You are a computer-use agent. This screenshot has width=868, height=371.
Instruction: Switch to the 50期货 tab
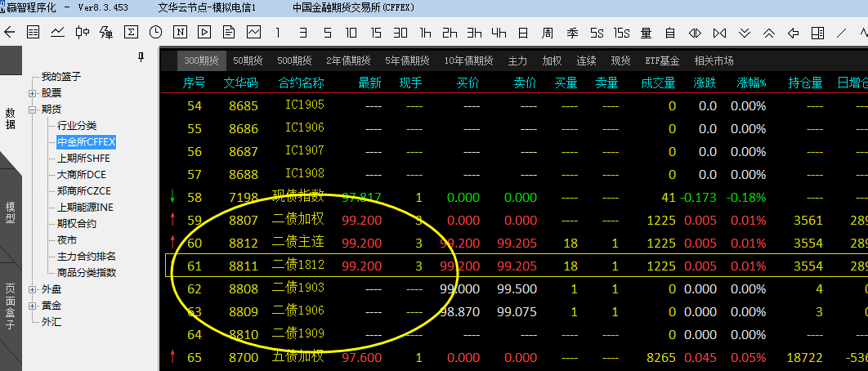coord(248,61)
